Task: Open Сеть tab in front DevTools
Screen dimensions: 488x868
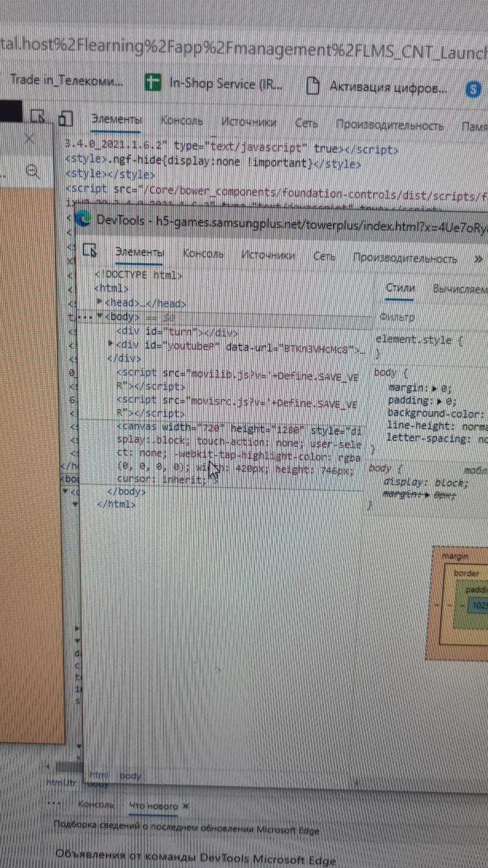Action: [x=324, y=257]
